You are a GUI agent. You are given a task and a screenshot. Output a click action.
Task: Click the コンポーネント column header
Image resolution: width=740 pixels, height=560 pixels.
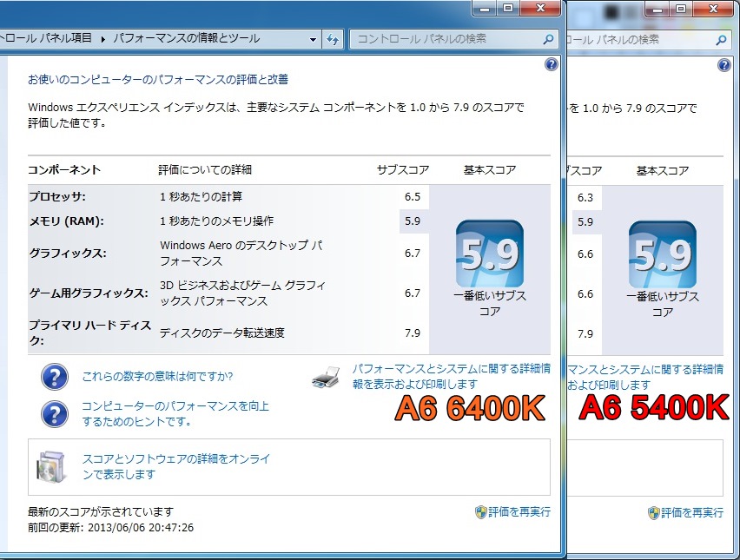coord(64,169)
